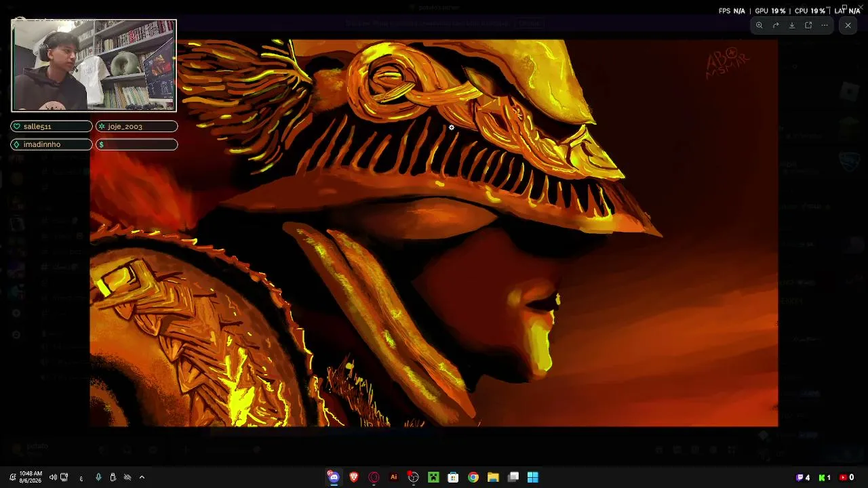This screenshot has height=488, width=868.
Task: Click the clock showing 10:48 AM
Action: 31,476
